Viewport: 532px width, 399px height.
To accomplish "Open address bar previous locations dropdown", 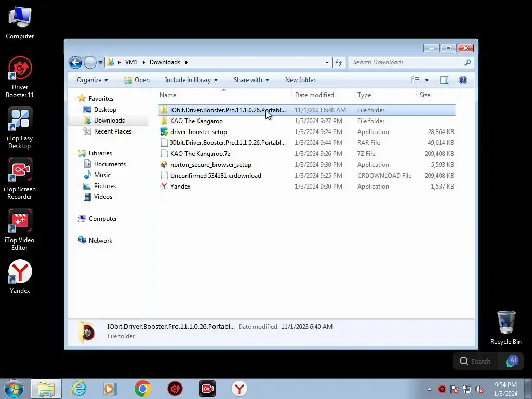I will point(327,63).
